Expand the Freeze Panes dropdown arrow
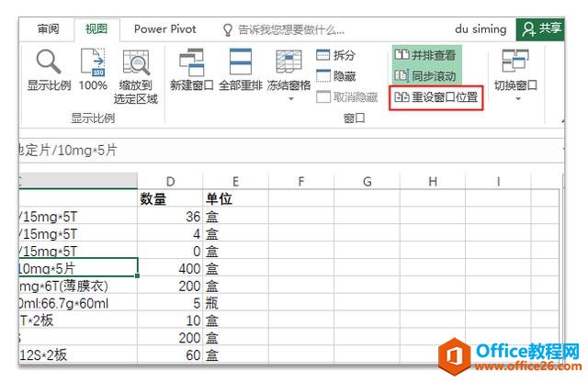 pyautogui.click(x=291, y=99)
